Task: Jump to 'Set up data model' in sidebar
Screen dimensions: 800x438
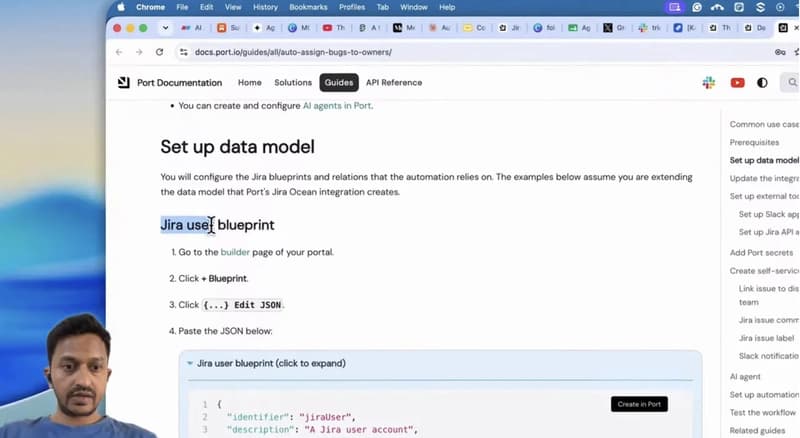Action: tap(764, 160)
